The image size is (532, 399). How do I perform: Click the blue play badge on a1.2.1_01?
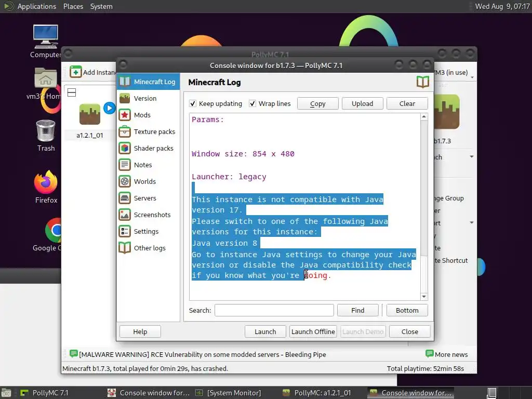pyautogui.click(x=109, y=108)
